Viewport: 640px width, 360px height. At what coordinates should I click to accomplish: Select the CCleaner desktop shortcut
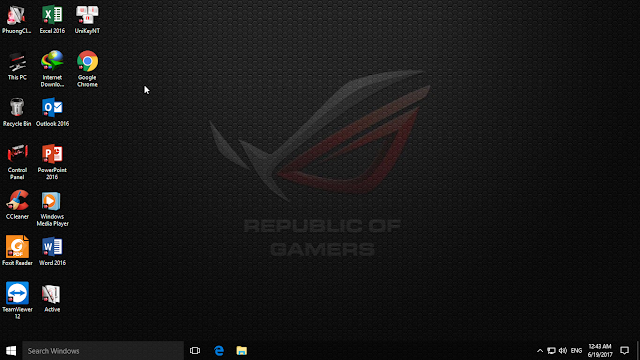click(x=17, y=204)
